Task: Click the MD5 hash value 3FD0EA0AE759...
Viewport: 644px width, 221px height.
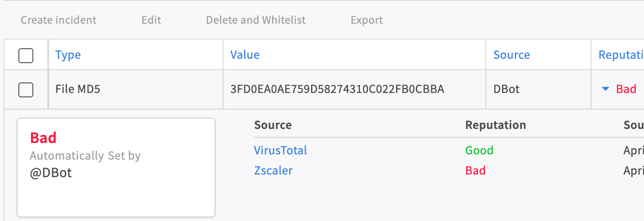Action: coord(337,89)
